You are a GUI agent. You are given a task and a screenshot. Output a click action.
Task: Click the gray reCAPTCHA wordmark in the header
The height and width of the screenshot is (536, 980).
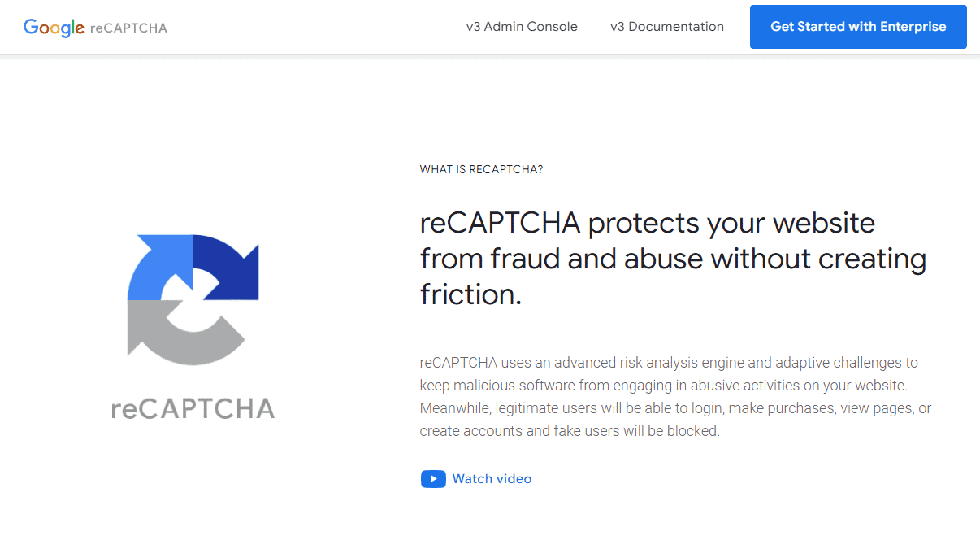[x=128, y=28]
